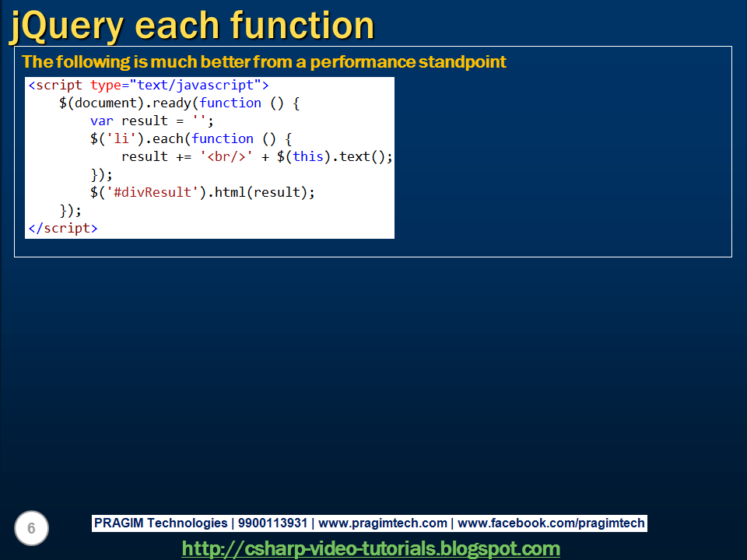
Task: Click the this keyword in code
Action: pos(307,156)
